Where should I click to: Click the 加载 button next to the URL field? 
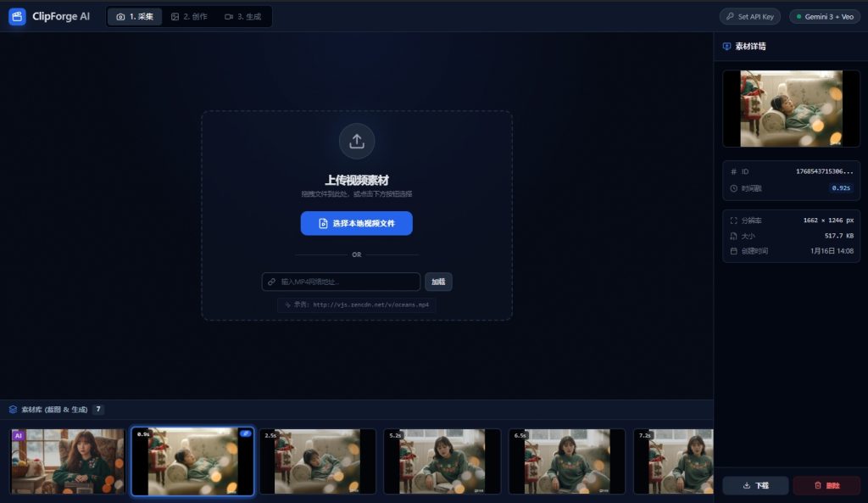(x=438, y=282)
